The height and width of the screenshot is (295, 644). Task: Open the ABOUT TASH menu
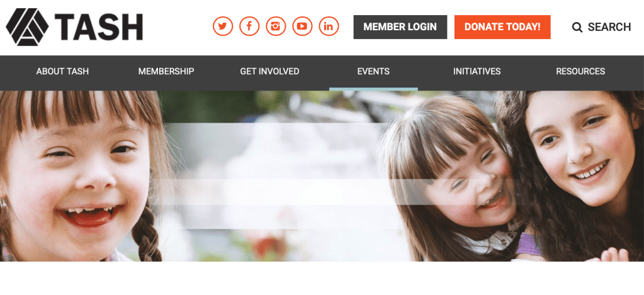pos(62,71)
